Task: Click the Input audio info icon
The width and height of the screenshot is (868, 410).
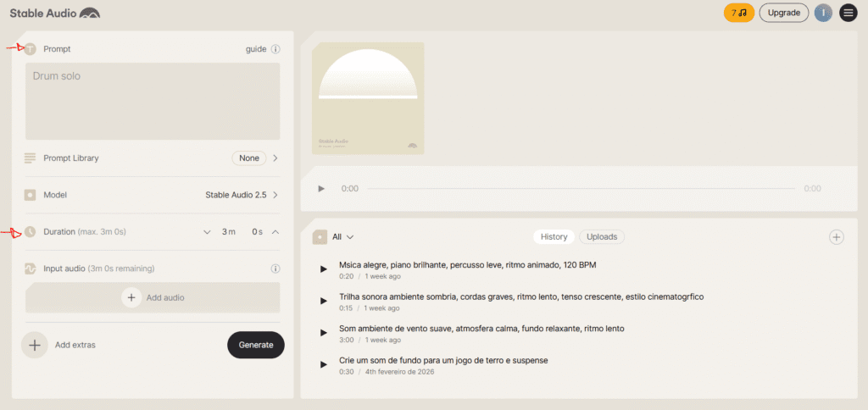Action: 275,269
